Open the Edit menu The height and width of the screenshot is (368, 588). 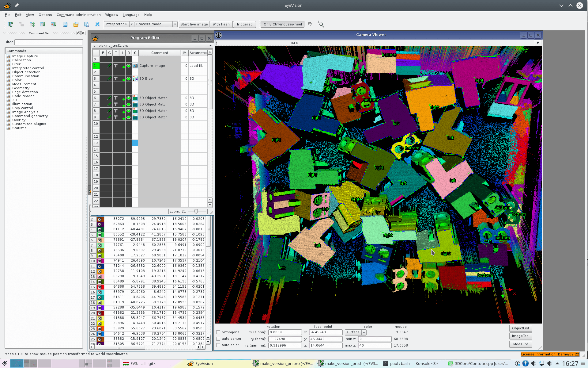click(x=18, y=15)
